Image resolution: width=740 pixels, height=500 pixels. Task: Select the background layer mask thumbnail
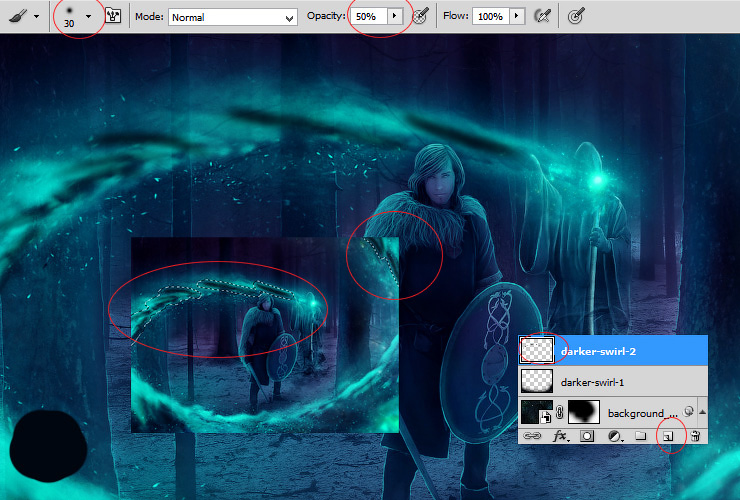pos(584,412)
